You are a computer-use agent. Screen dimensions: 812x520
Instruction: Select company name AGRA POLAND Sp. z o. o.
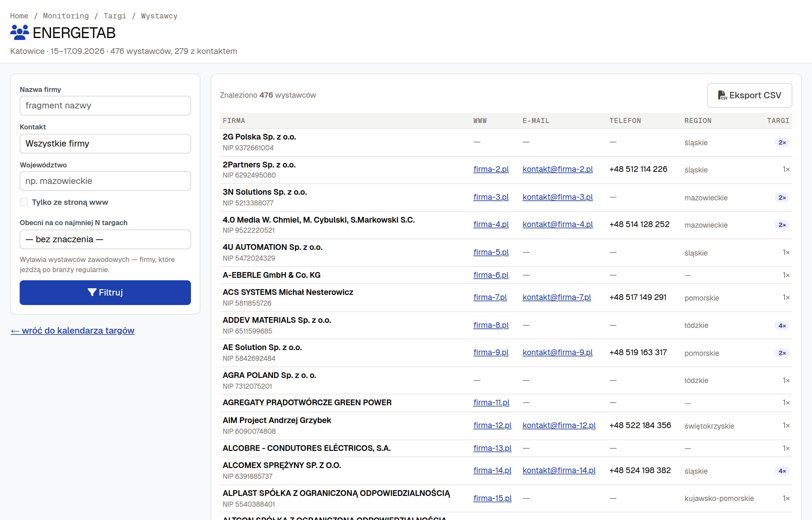point(270,375)
